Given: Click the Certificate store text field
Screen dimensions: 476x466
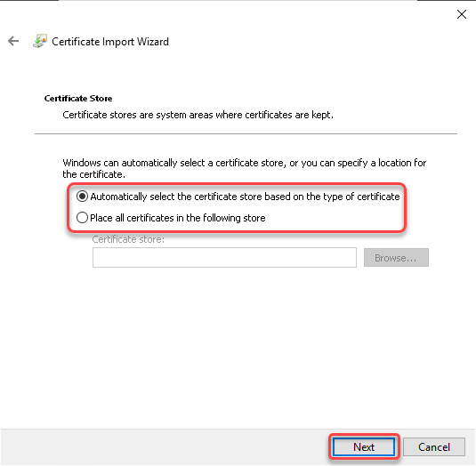Looking at the screenshot, I should (224, 258).
